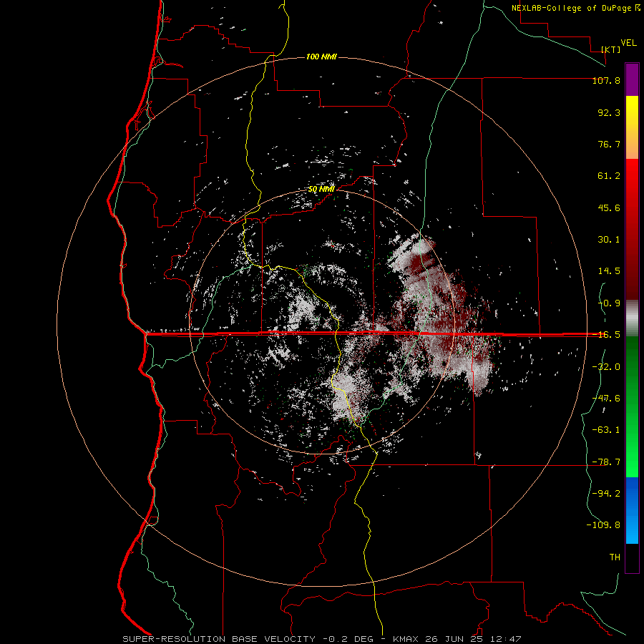Image resolution: width=644 pixels, height=644 pixels.
Task: Select the 61.2 velocity scale value
Action: (609, 176)
